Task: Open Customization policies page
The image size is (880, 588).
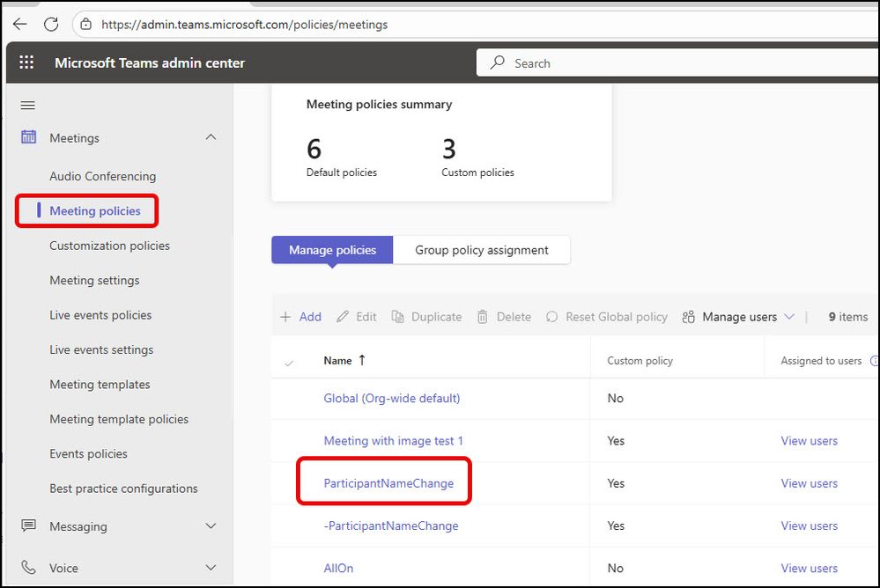Action: [x=109, y=246]
